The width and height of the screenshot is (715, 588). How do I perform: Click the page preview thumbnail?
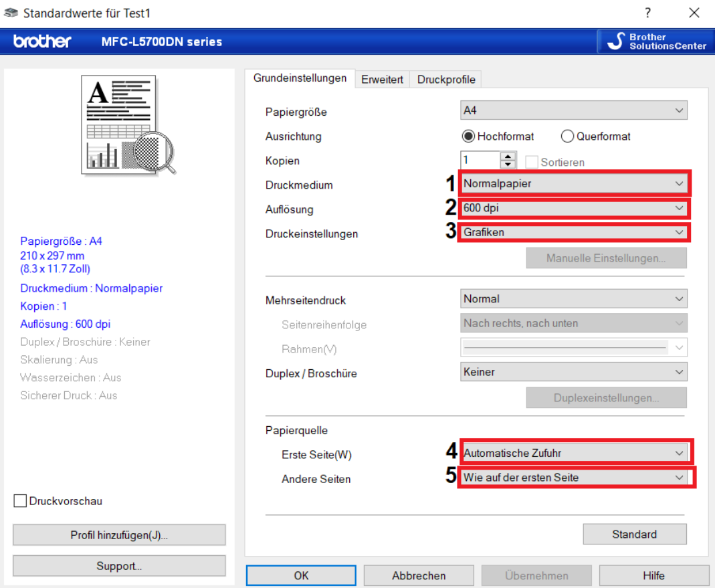coord(128,125)
